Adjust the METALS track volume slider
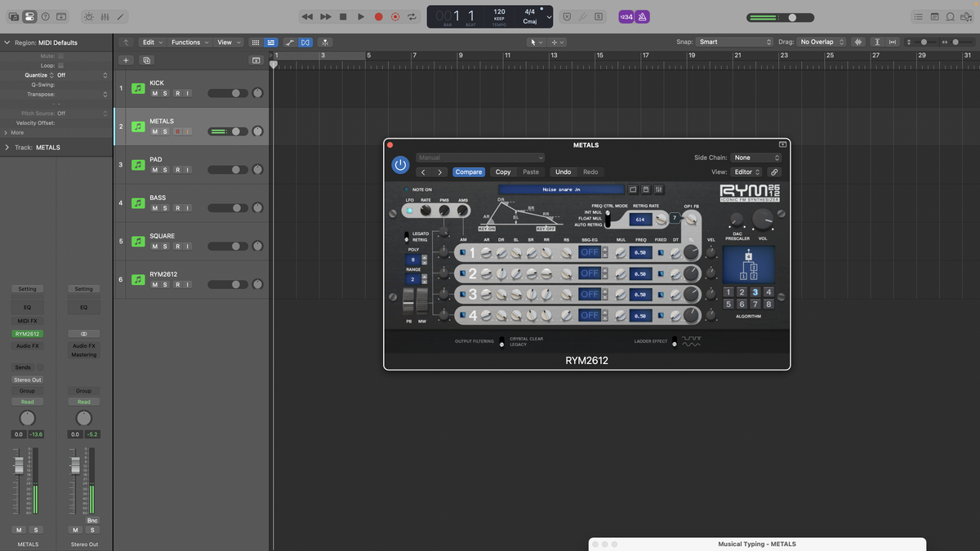 (x=228, y=131)
